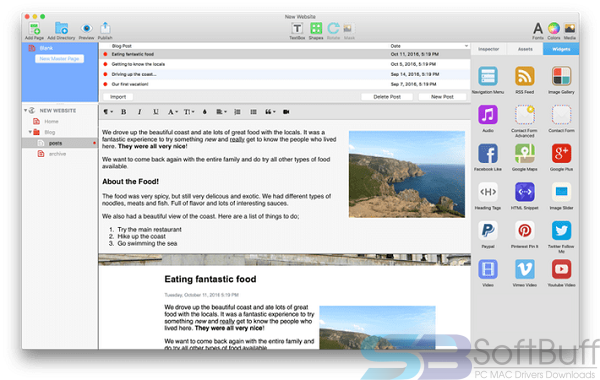This screenshot has height=380, width=600.
Task: Insert a bulleted list
Action: [253, 112]
